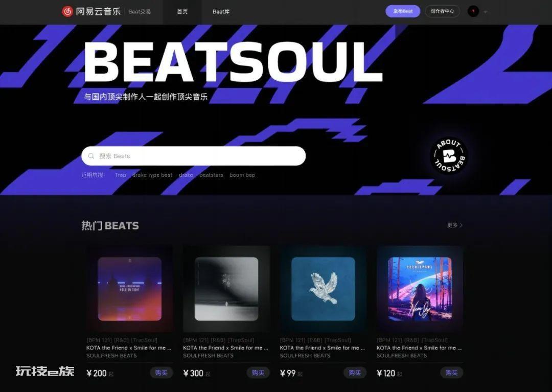This screenshot has width=552, height=392.
Task: Focus the 搜索 Beats input field
Action: point(193,156)
